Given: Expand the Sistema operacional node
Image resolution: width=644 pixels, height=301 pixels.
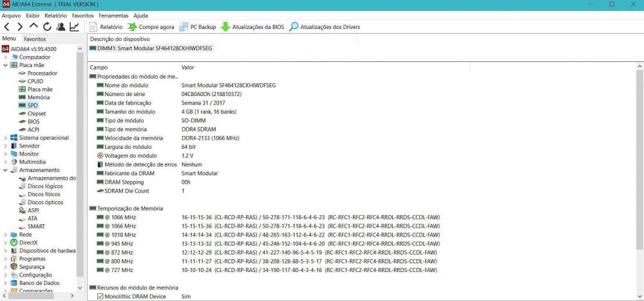Looking at the screenshot, I should click(5, 138).
